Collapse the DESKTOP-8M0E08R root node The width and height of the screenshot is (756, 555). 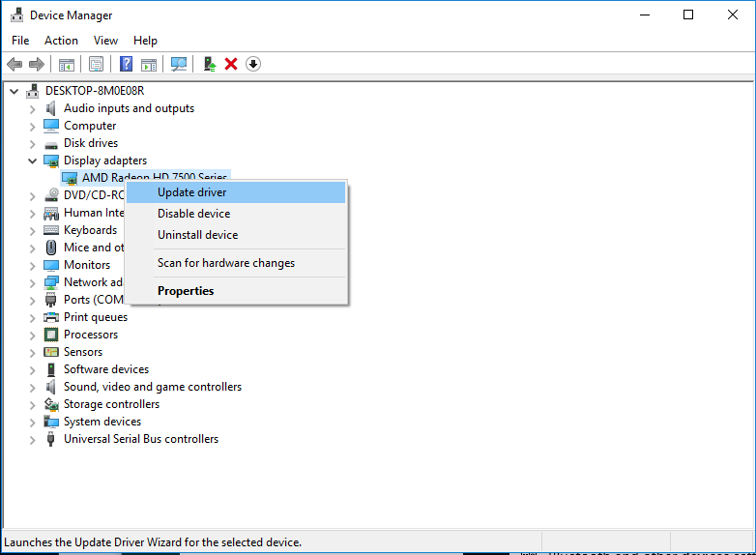point(14,91)
